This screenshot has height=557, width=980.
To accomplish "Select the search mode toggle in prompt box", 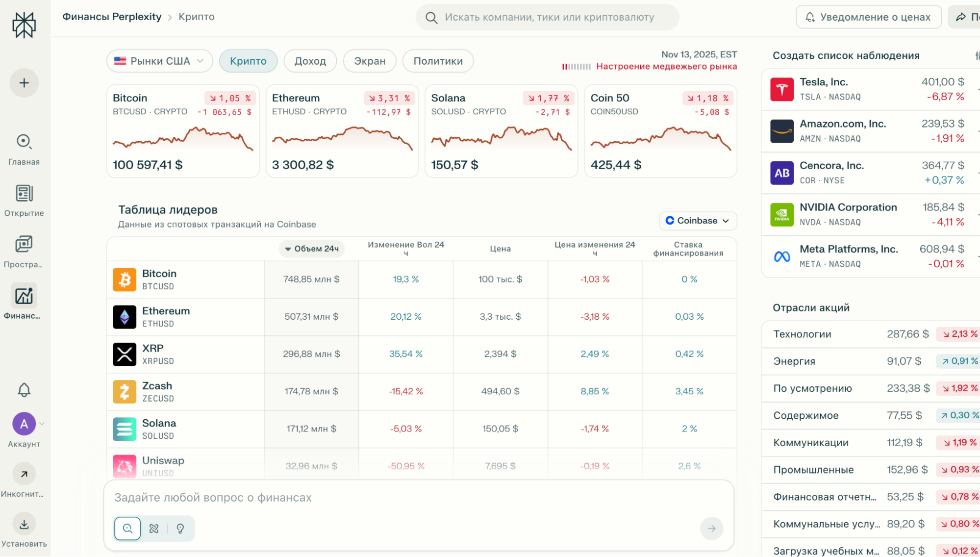I will (127, 529).
